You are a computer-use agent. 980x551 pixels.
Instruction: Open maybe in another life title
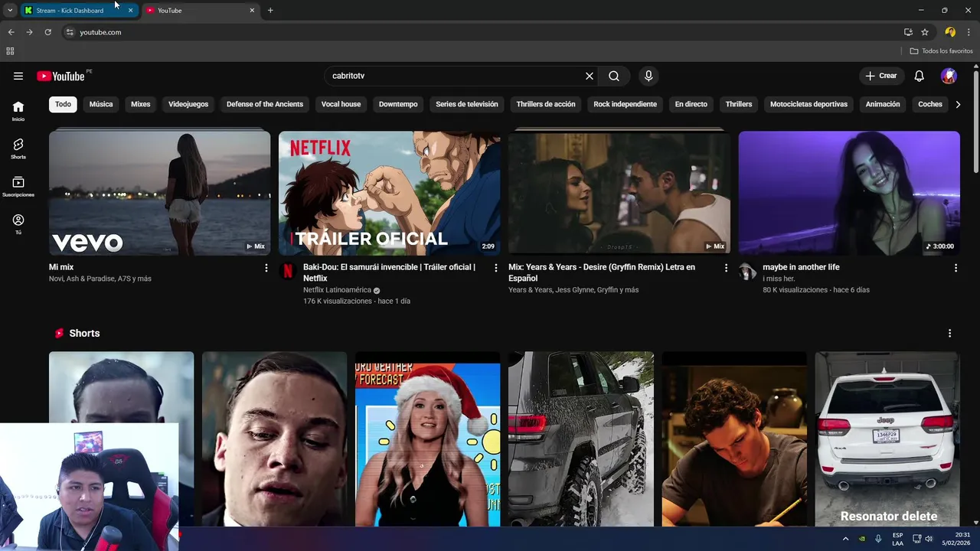801,267
